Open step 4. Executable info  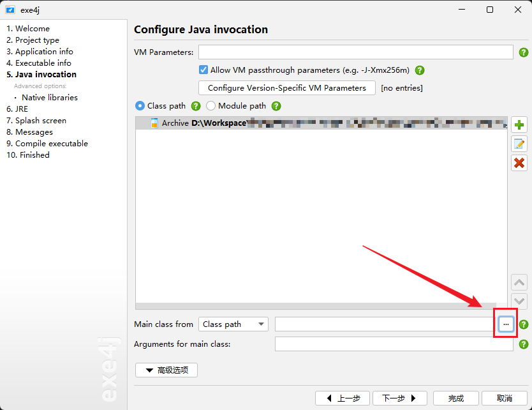click(x=39, y=63)
